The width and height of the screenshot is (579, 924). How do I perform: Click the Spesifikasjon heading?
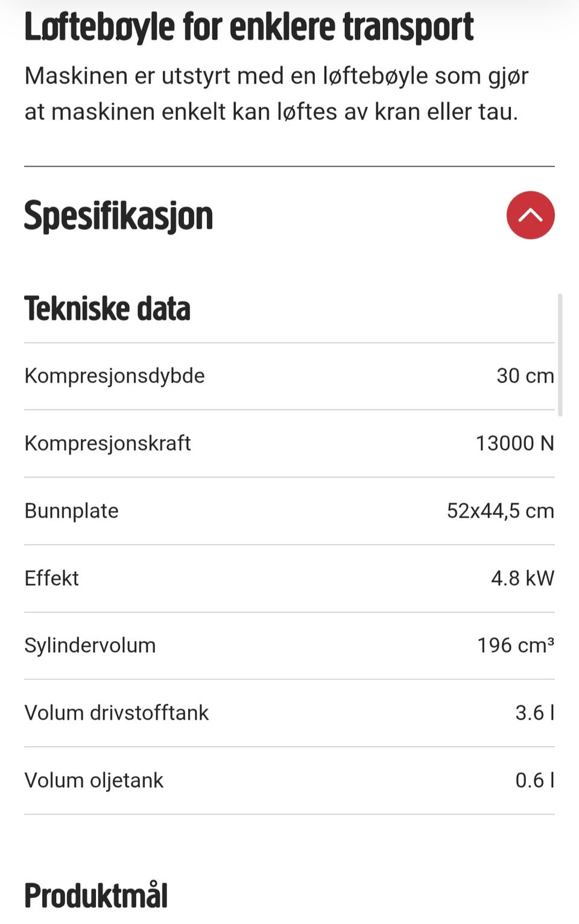119,216
